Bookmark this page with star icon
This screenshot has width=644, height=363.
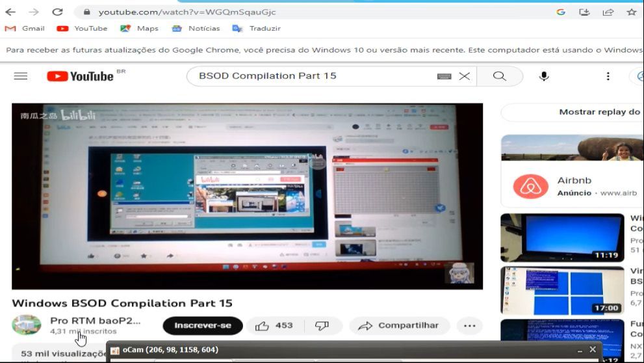tap(631, 12)
